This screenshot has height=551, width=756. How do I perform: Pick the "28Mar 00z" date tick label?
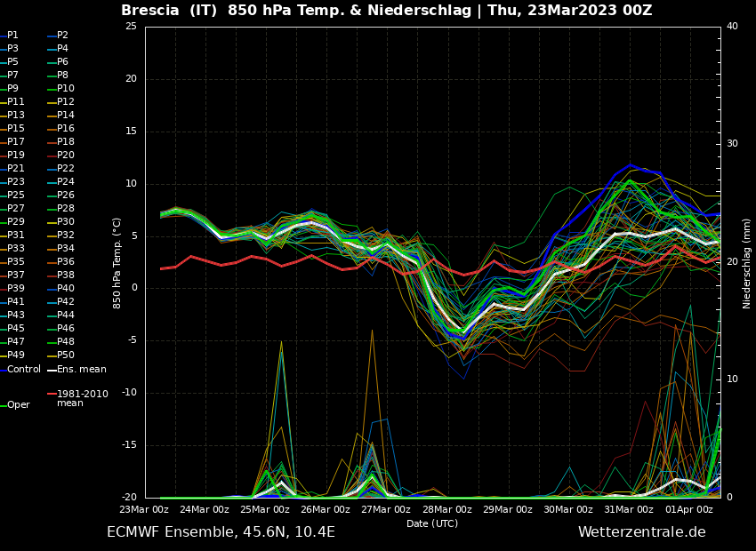448,509
